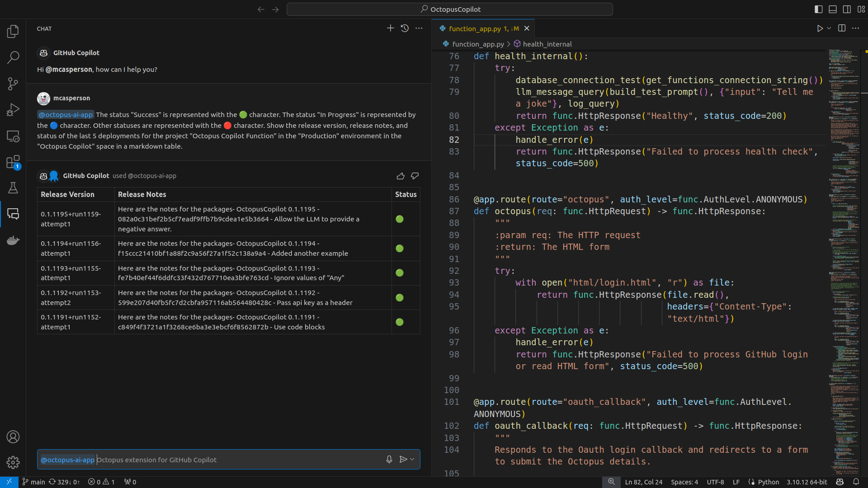Open the Docker view in the sidebar
This screenshot has height=488, width=868.
coord(13,240)
